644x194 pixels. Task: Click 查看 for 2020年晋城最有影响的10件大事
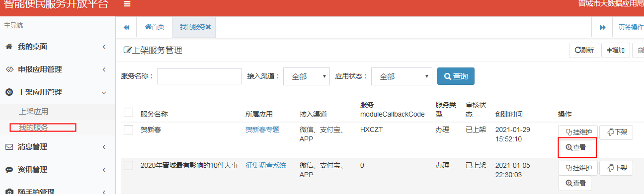point(575,183)
